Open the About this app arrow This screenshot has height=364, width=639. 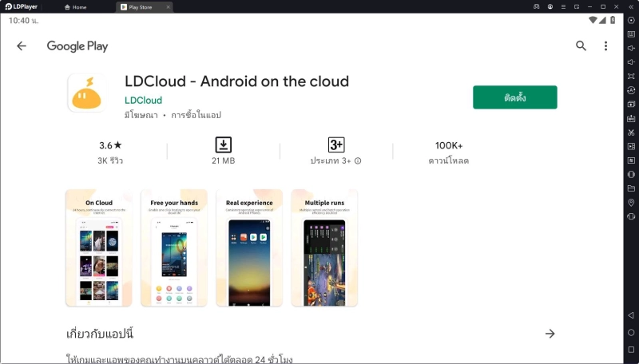tap(550, 334)
